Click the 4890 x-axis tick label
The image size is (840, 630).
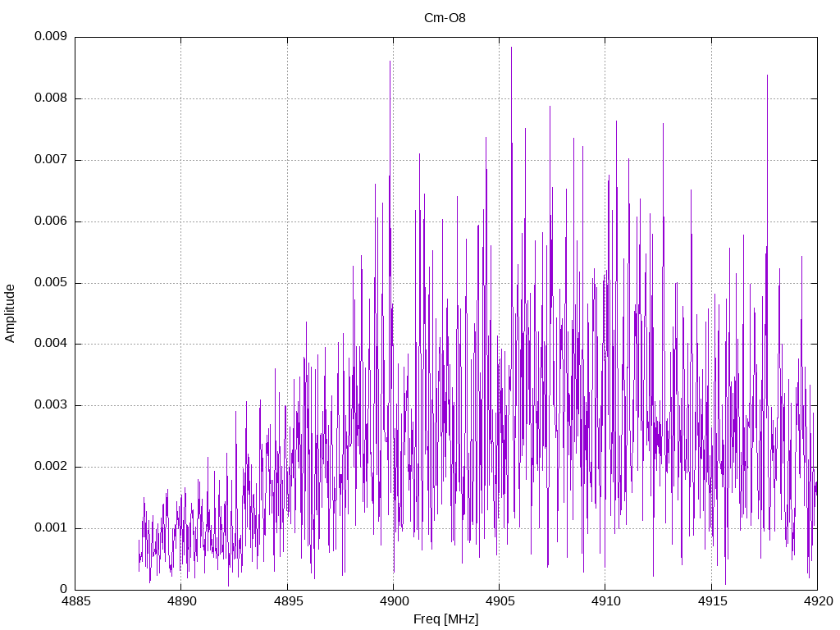[x=181, y=601]
